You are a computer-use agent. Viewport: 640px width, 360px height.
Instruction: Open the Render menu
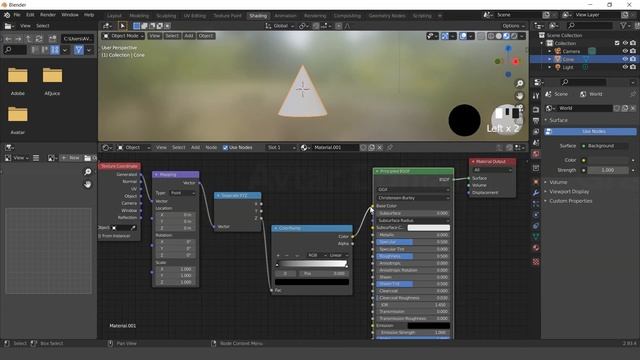click(x=48, y=15)
